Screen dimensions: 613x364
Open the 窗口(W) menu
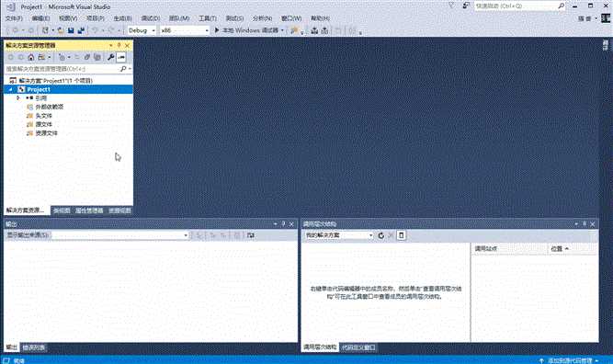291,18
